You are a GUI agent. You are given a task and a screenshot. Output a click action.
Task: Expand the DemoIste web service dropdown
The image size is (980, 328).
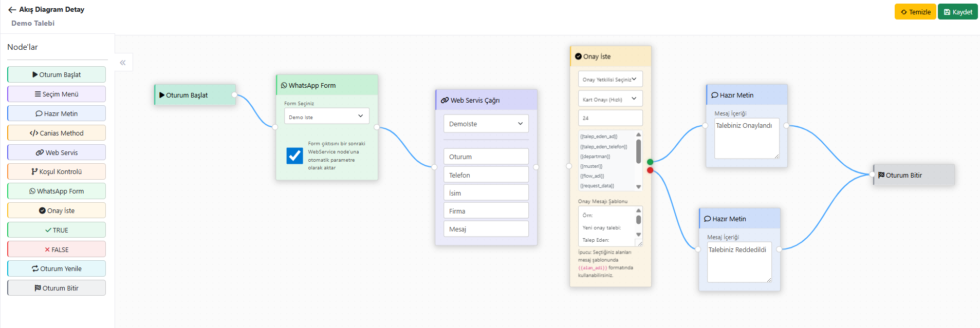(x=486, y=124)
